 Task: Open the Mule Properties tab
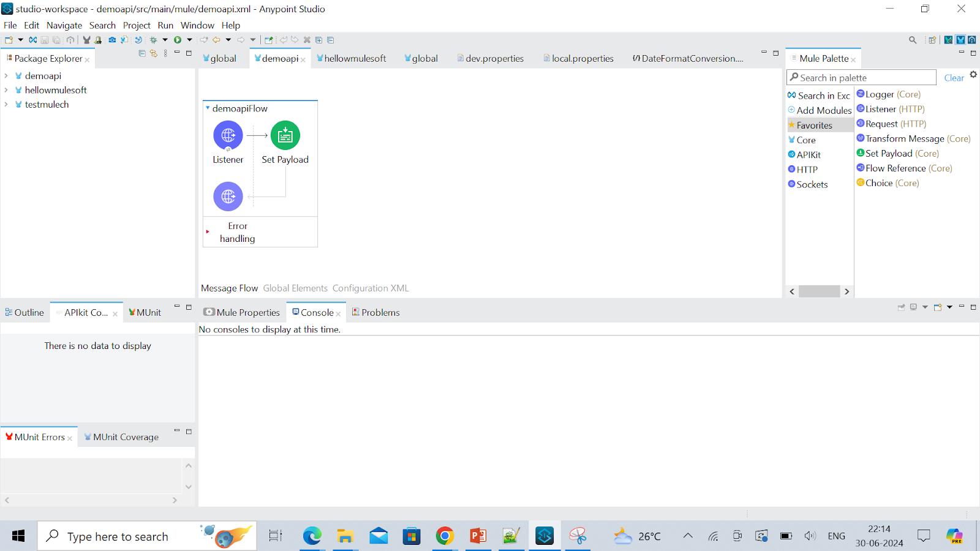click(242, 312)
